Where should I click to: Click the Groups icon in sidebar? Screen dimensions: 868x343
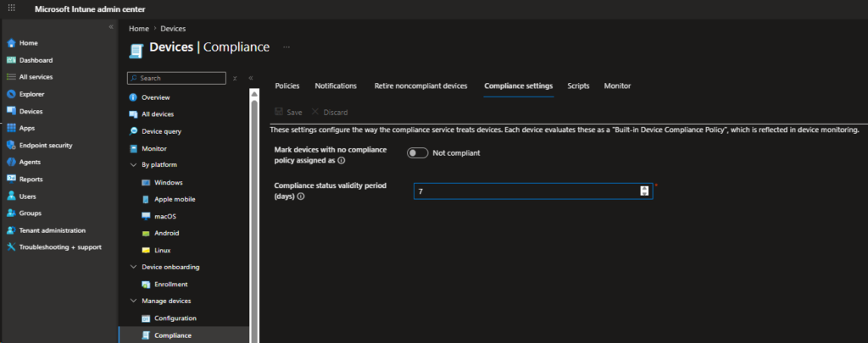tap(11, 213)
